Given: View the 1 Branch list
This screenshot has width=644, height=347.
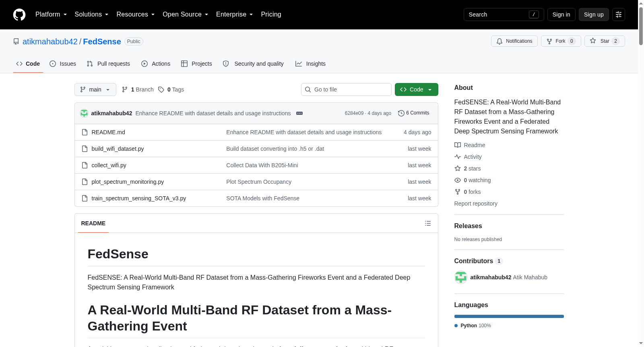Looking at the screenshot, I should [x=138, y=89].
